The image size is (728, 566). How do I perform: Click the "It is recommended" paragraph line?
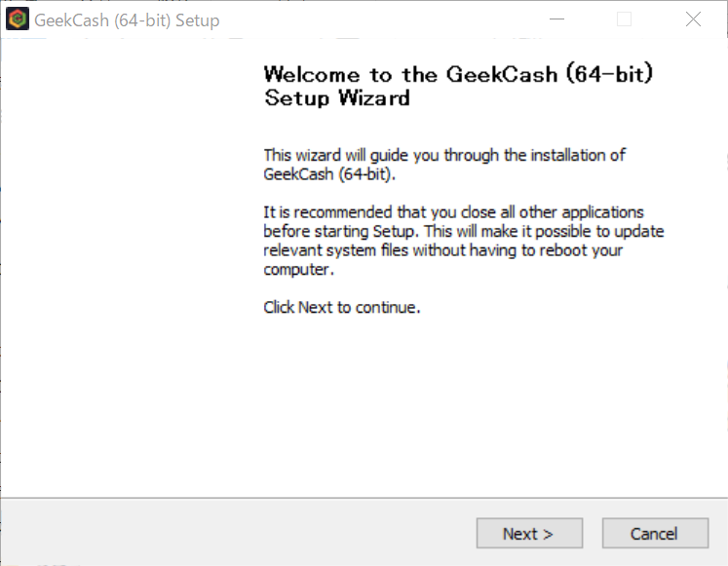pos(453,212)
